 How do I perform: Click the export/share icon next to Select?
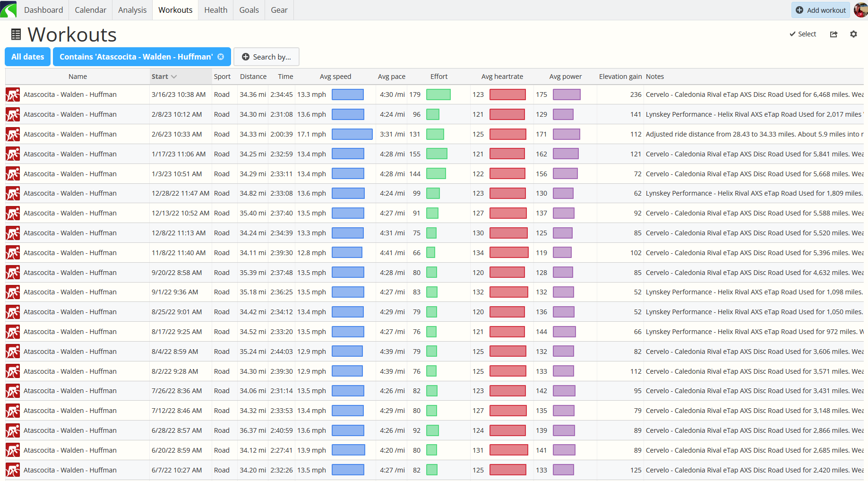click(x=834, y=34)
